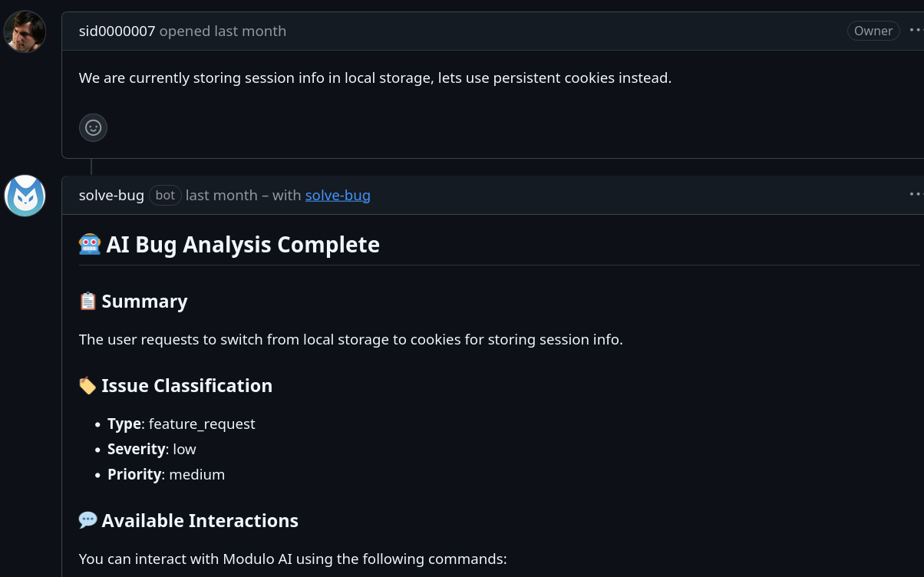Click the Issue Classification heading
The image size is (924, 577).
point(186,385)
